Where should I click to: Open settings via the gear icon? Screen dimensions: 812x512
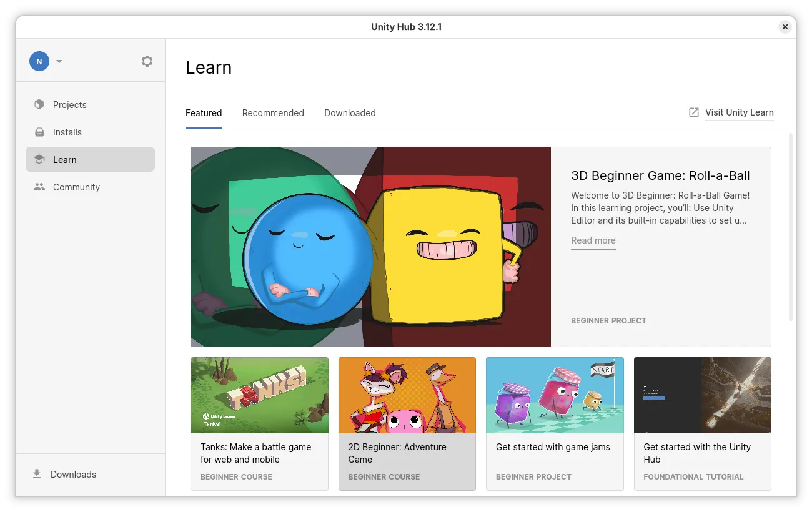(x=147, y=61)
